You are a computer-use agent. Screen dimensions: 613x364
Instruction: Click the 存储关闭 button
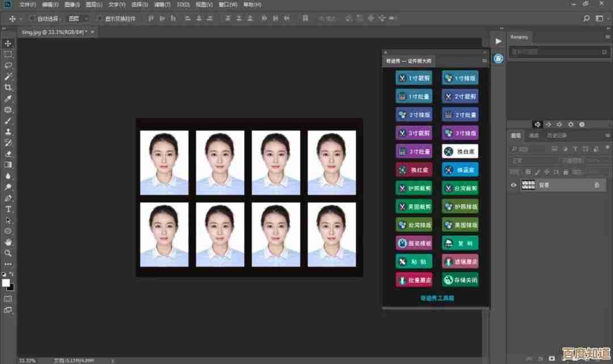[x=460, y=280]
